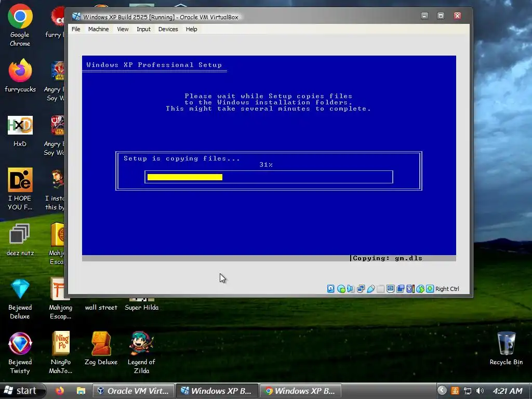
Task: Launch Firefox from the quick launch bar
Action: point(60,391)
